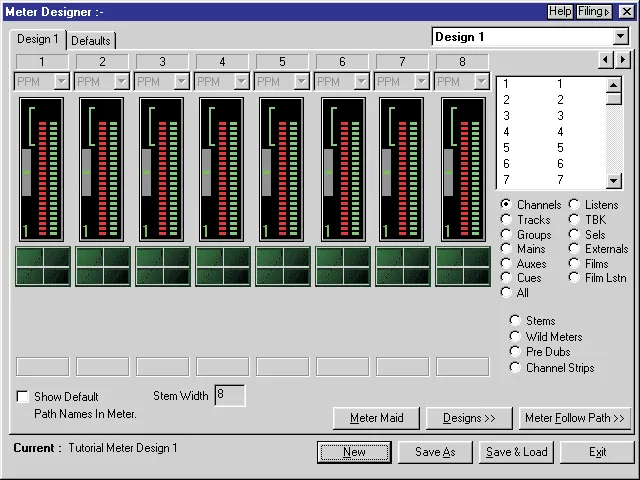640x480 pixels.
Task: Click the meter preview under column 2
Action: click(x=102, y=169)
